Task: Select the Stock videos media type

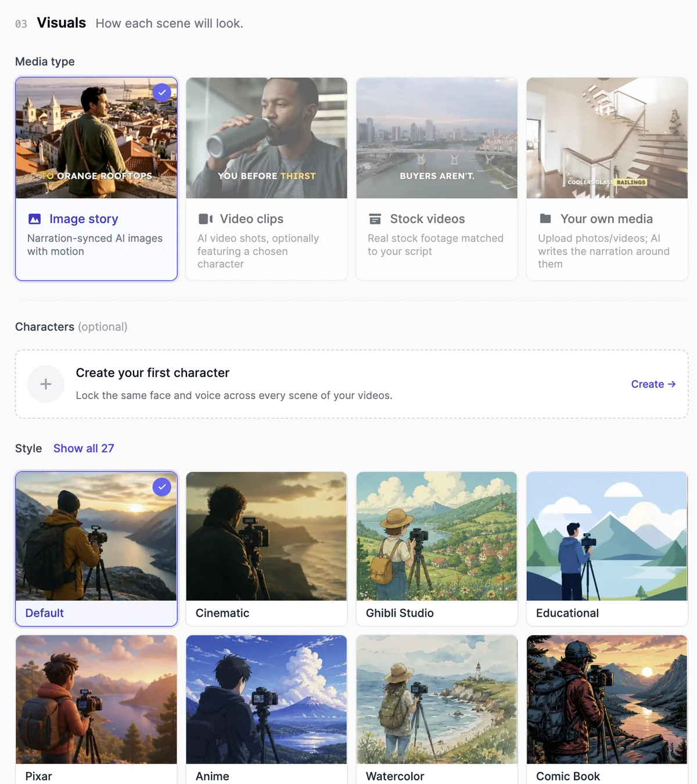Action: click(x=437, y=179)
